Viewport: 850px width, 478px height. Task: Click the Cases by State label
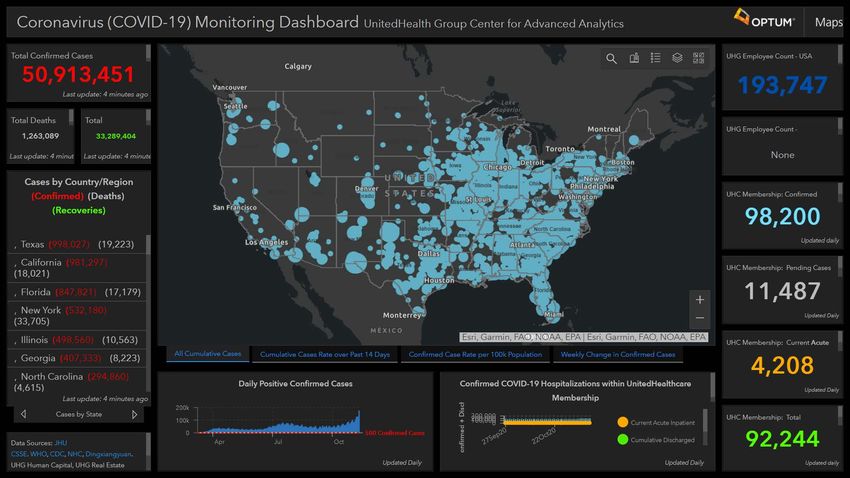79,415
